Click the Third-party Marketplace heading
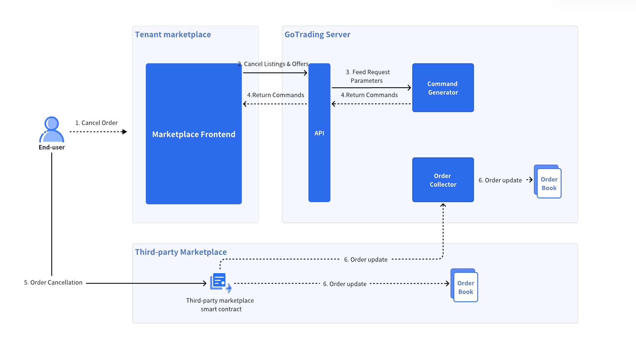 [181, 252]
